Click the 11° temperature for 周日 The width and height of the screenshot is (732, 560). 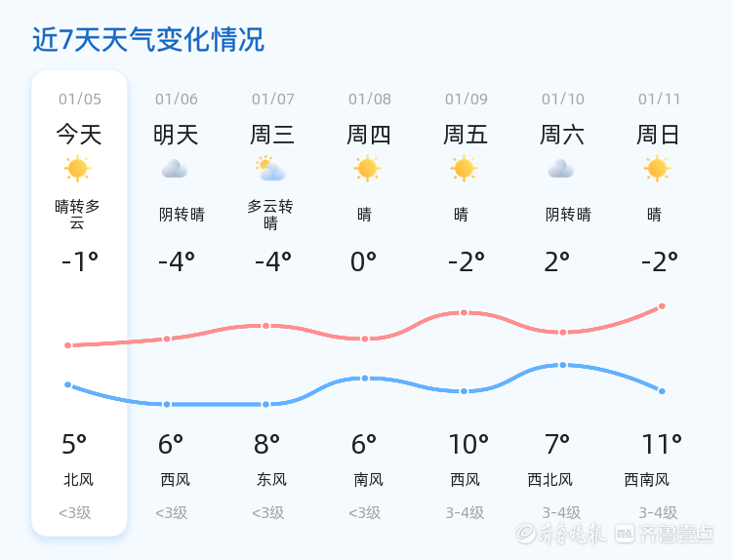662,445
